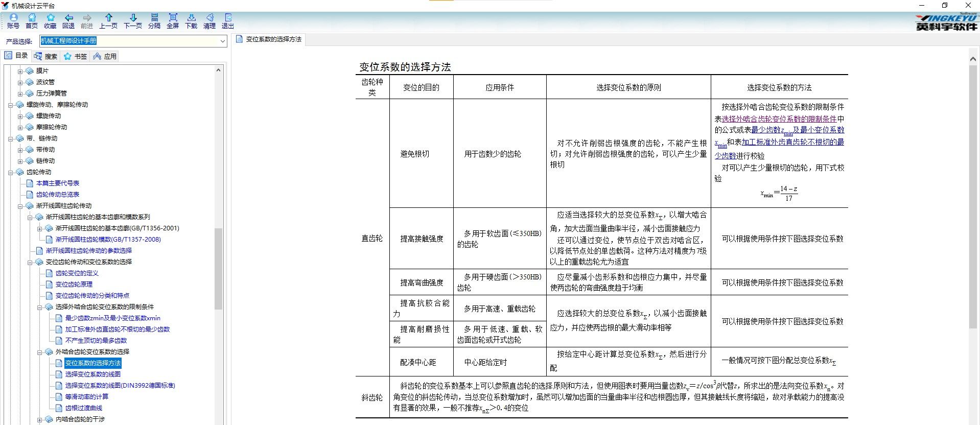Switch to the 搜索 tab
This screenshot has width=980, height=425.
click(45, 56)
